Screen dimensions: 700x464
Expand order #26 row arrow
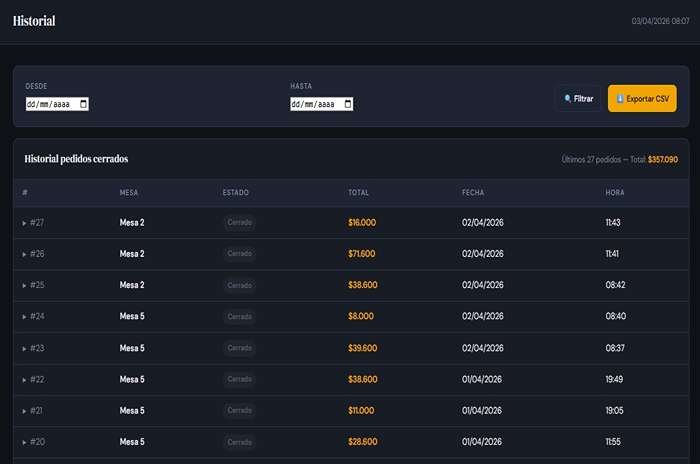25,254
